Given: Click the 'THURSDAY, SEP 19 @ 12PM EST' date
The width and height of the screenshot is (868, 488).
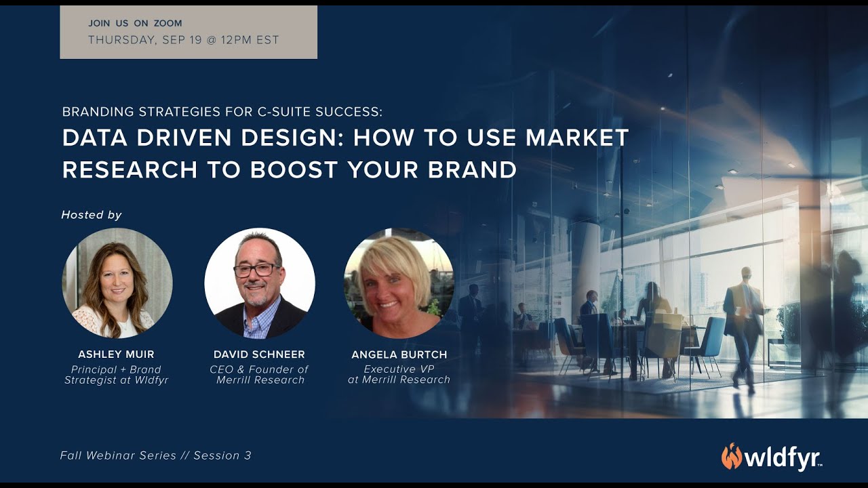Looking at the screenshot, I should (184, 40).
